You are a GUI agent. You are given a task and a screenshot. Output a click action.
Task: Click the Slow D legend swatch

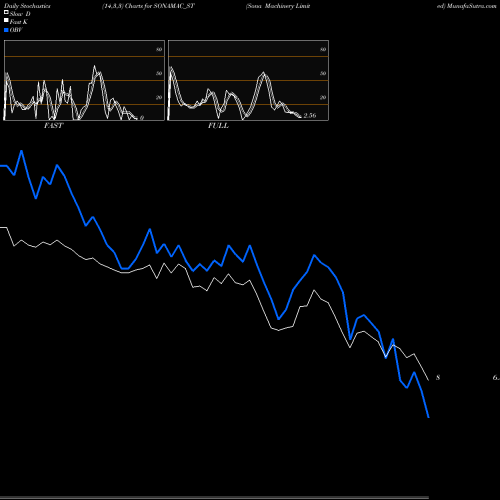coord(6,12)
